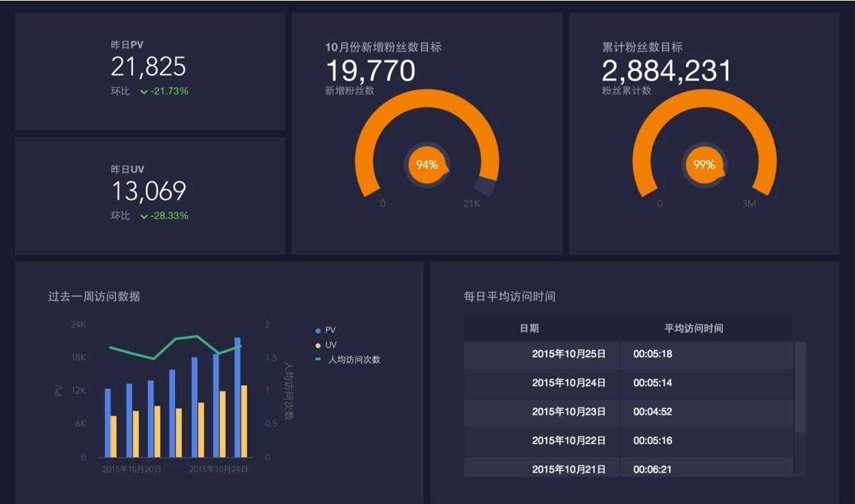This screenshot has height=504, width=855.
Task: Select the 2015年10月25日 table row
Action: coord(628,355)
